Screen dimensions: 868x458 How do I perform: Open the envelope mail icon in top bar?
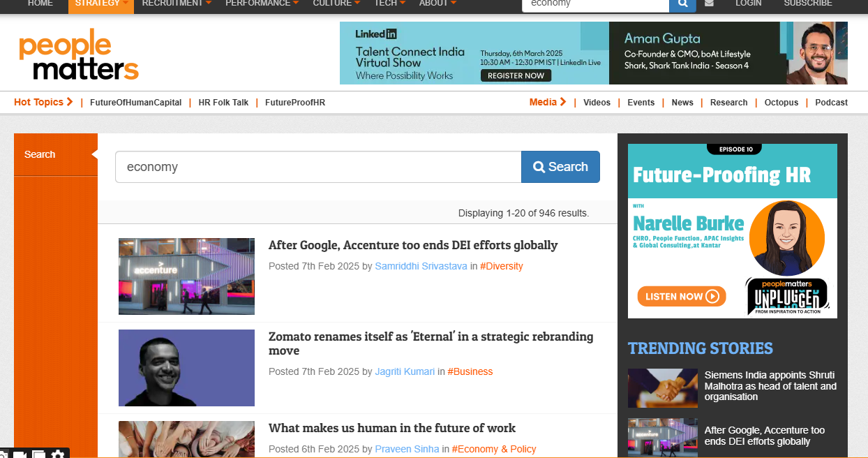[709, 3]
